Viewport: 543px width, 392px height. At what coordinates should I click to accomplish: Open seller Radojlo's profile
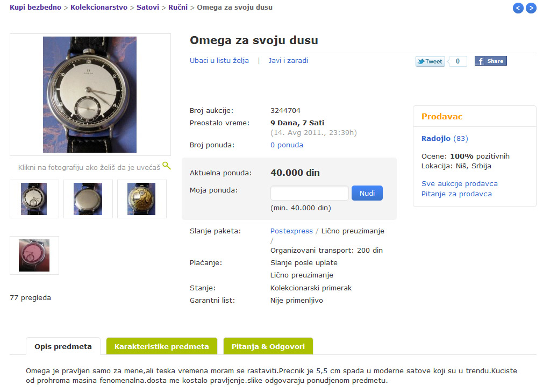click(x=436, y=139)
